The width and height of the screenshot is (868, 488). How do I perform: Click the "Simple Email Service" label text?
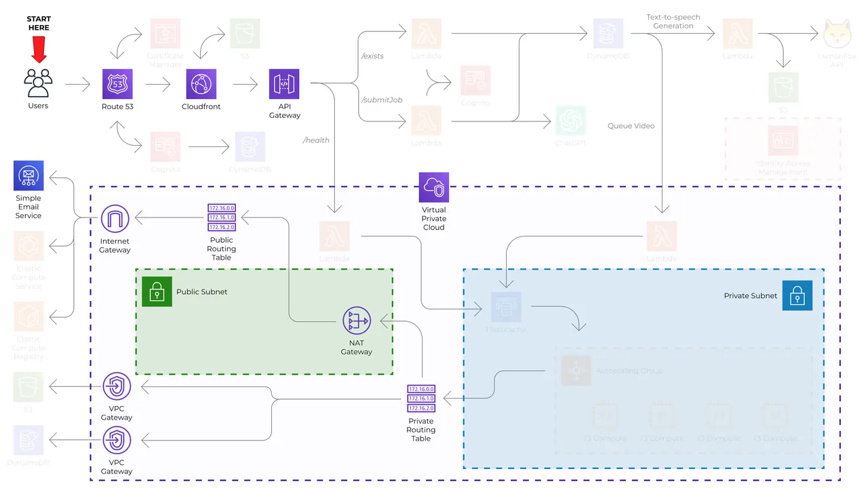[x=28, y=207]
